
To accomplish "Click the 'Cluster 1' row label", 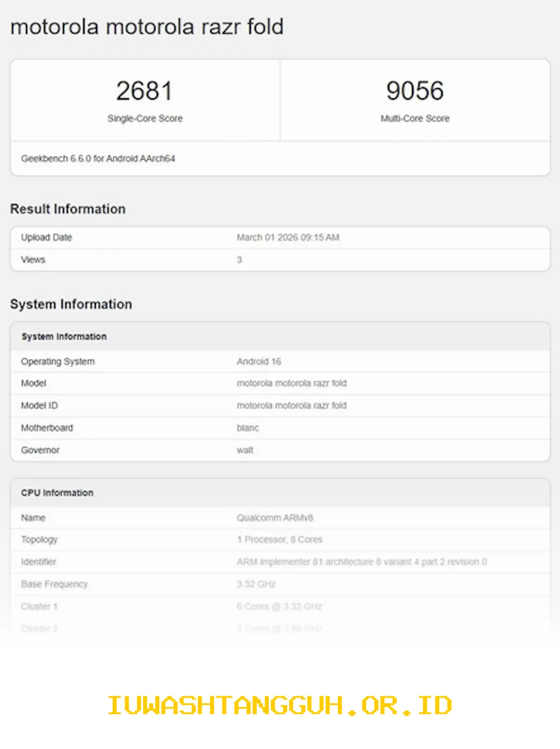I will tap(39, 607).
